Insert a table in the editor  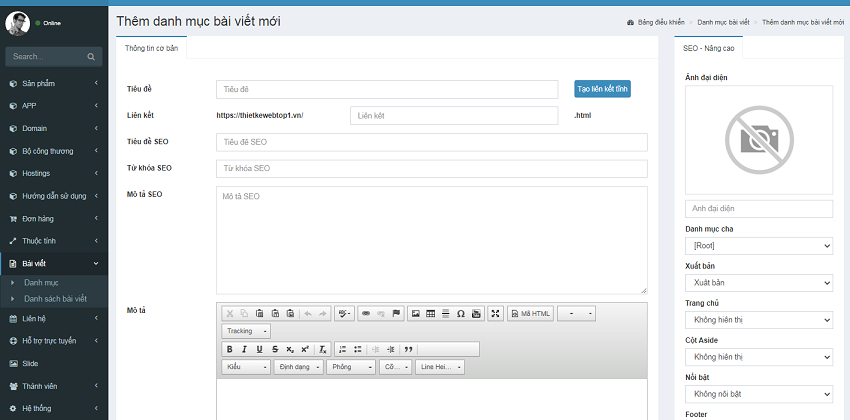tap(431, 313)
